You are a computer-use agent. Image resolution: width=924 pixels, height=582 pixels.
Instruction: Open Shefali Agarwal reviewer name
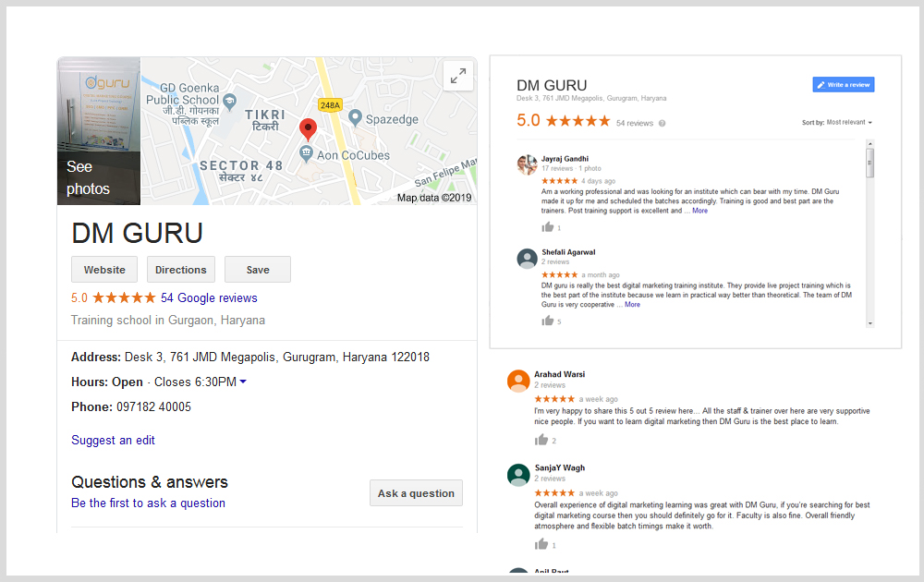[568, 252]
